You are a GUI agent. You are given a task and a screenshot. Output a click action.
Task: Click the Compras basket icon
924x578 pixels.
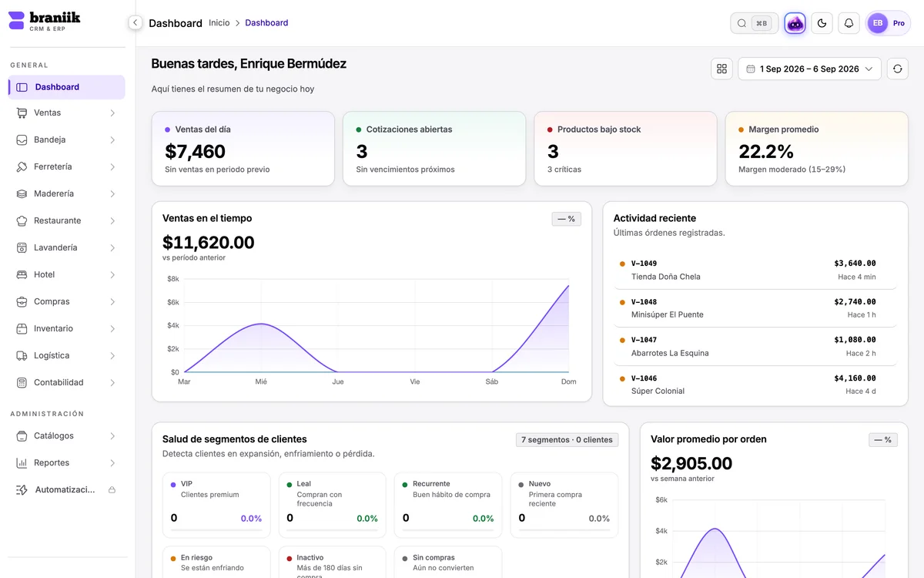[22, 301]
